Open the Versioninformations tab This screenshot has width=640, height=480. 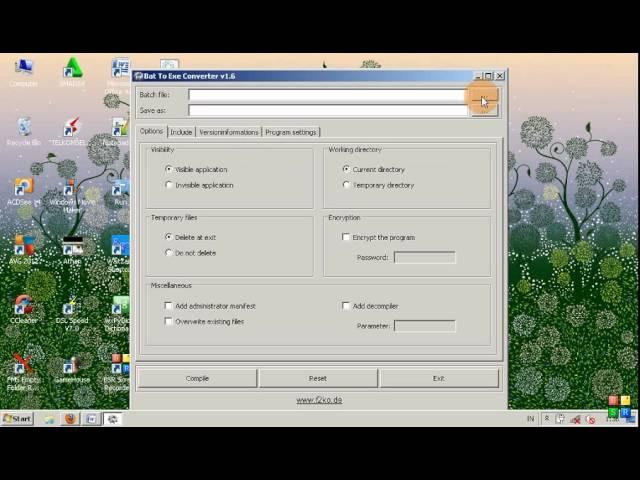[x=229, y=132]
